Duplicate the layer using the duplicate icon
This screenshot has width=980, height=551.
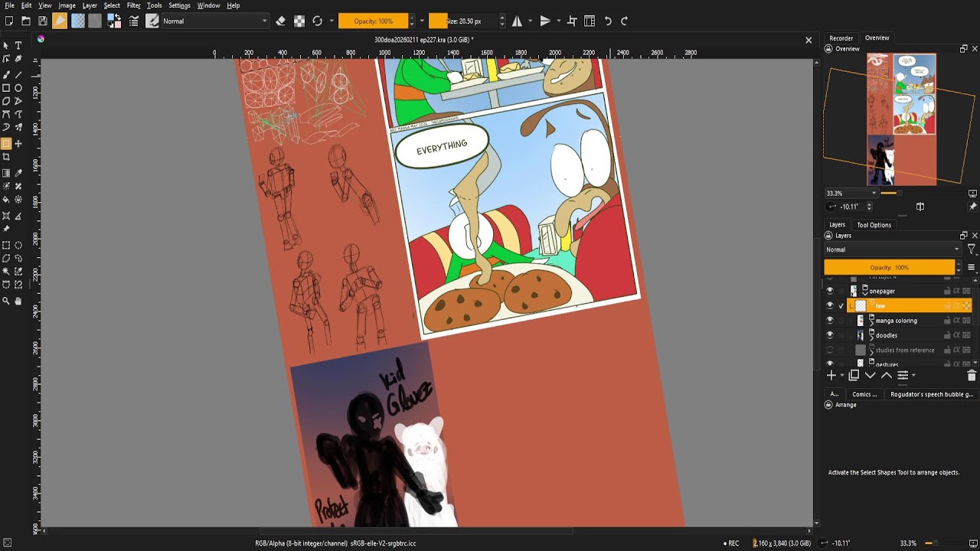pos(854,376)
